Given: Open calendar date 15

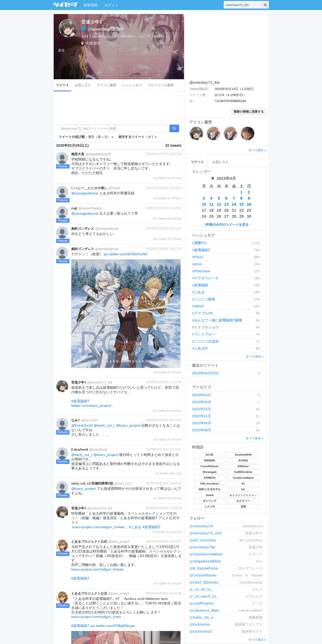Looking at the screenshot, I should click(241, 204).
